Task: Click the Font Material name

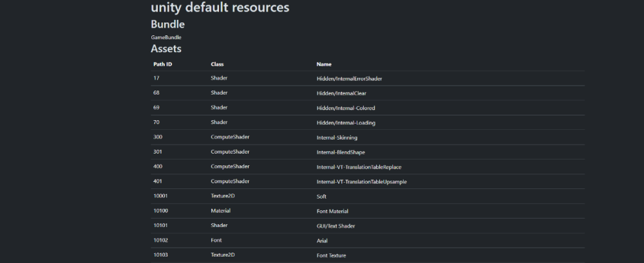Action: (x=332, y=211)
